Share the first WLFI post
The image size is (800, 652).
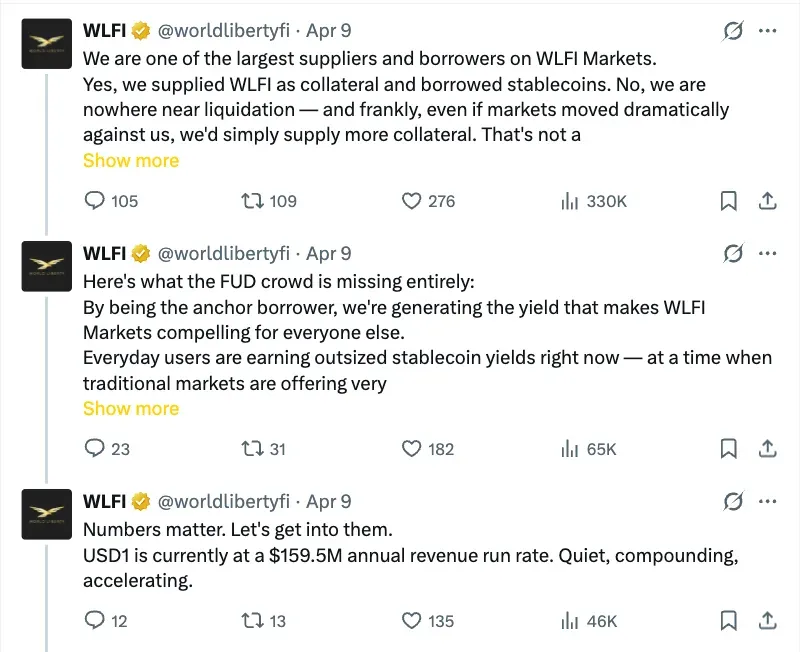(x=768, y=201)
